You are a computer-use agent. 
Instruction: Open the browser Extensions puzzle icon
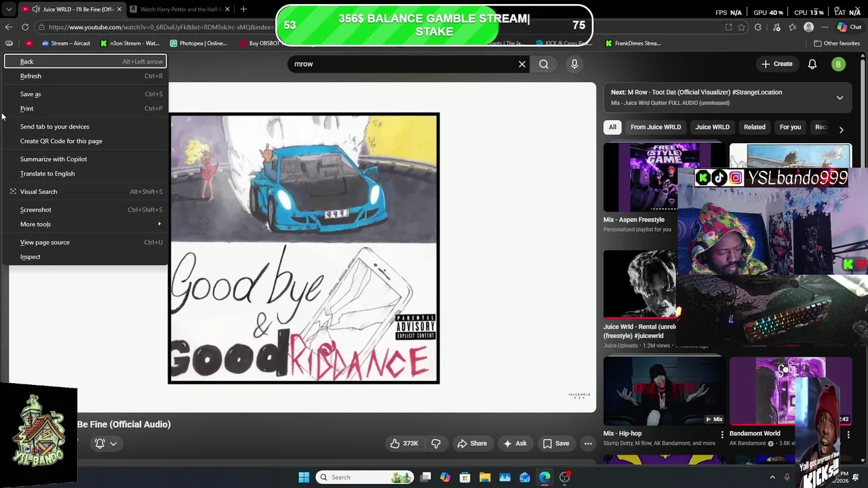point(758,27)
